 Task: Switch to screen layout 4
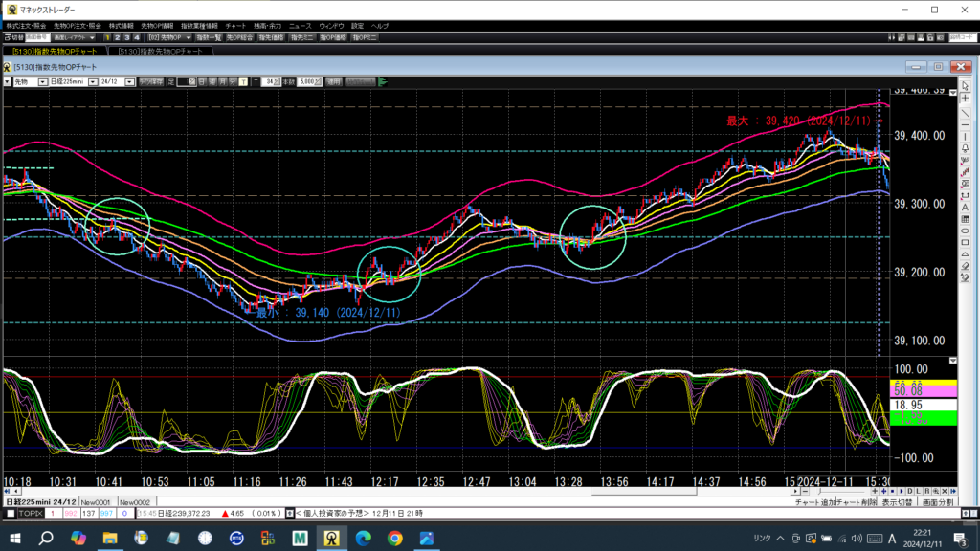tap(137, 37)
